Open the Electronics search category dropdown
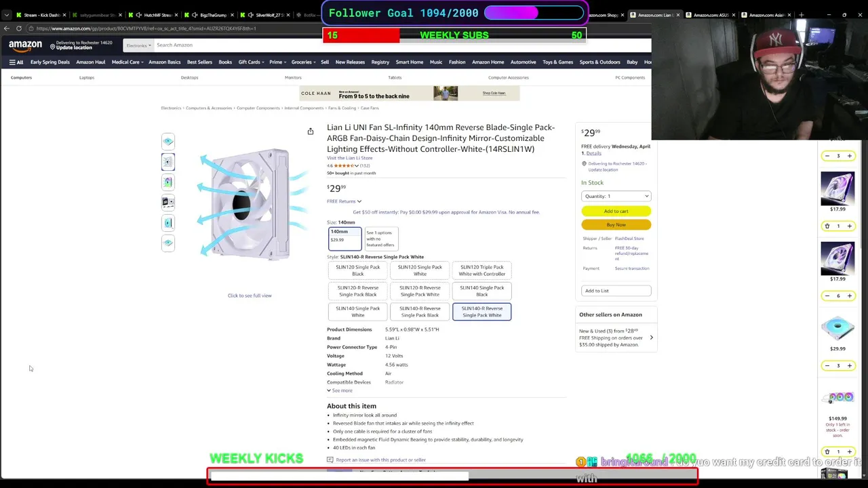Image resolution: width=868 pixels, height=488 pixels. [x=138, y=45]
